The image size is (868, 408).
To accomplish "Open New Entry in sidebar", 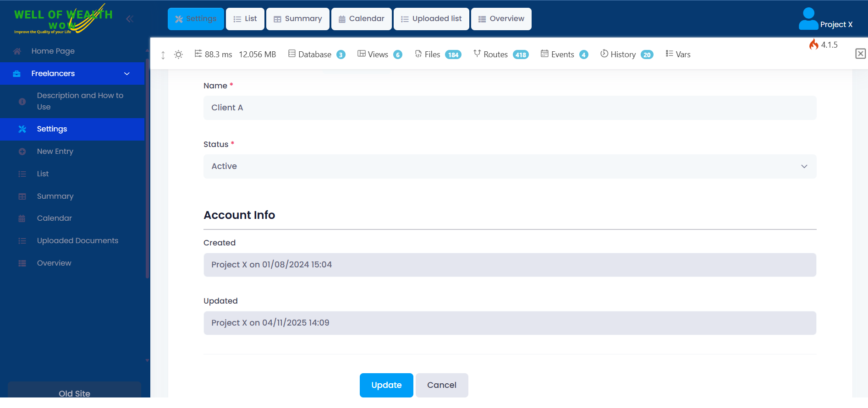I will pos(72,152).
